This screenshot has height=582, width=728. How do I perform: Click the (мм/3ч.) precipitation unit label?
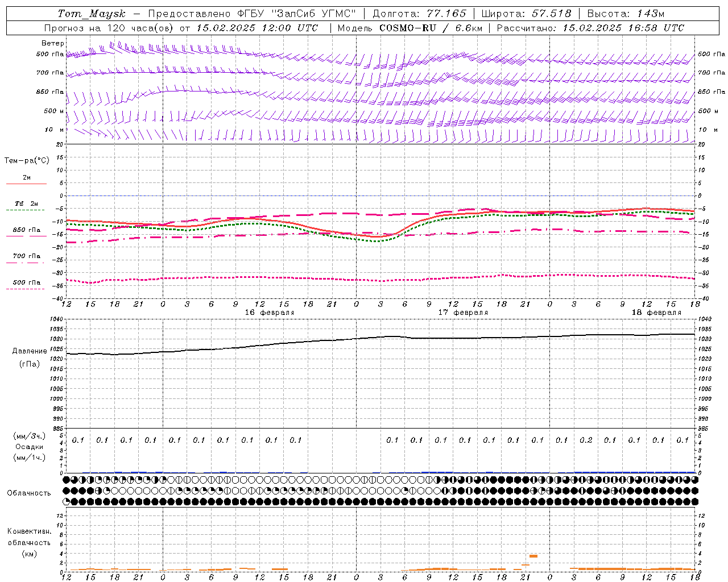30,436
